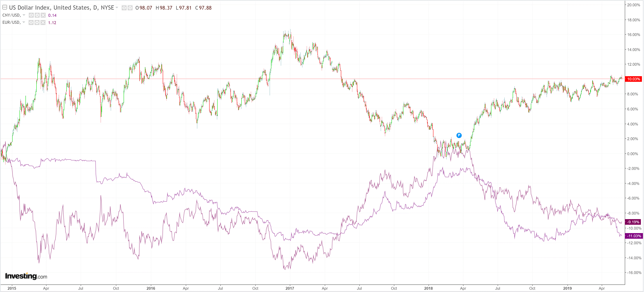Expand US Dollar Index title dropdown arrow

pos(117,8)
